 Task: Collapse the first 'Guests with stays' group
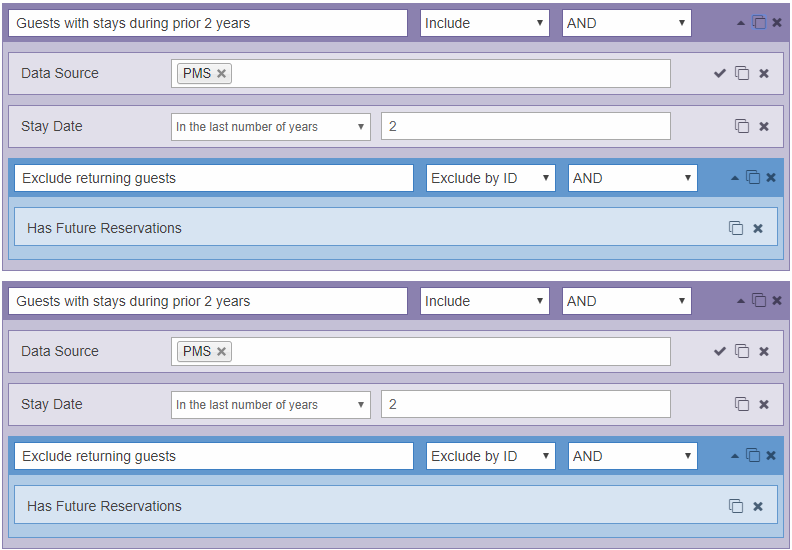pos(741,23)
